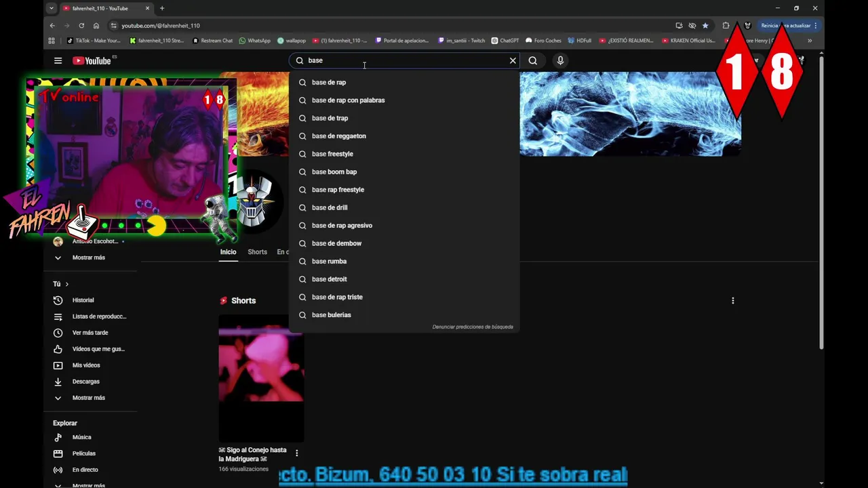Viewport: 868px width, 488px height.
Task: Submit search with the magnifier button
Action: pyautogui.click(x=533, y=60)
